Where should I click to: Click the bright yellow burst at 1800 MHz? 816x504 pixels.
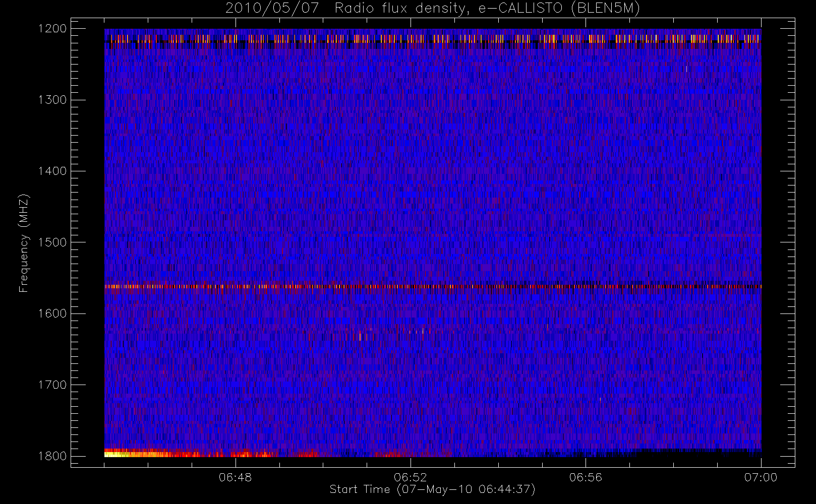136,454
